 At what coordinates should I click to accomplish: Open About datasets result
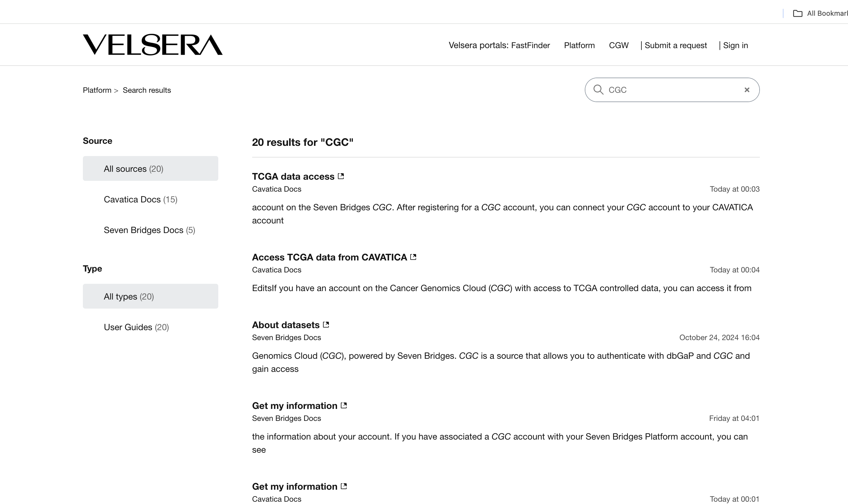pyautogui.click(x=285, y=325)
